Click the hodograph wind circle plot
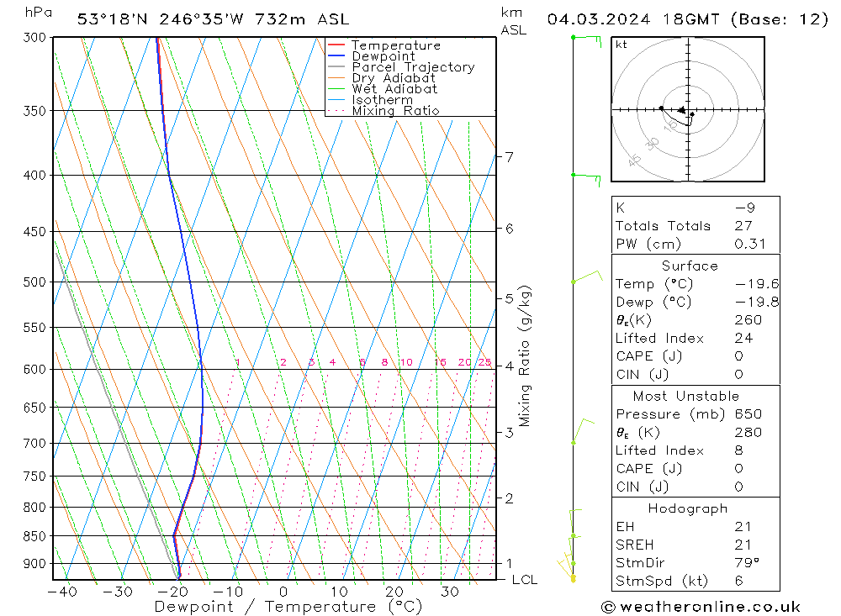Viewport: 841px width, 616px height. [x=688, y=109]
